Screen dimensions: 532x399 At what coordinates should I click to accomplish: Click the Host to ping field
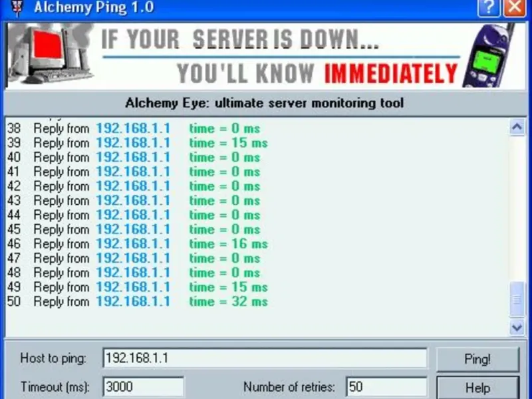coord(265,358)
